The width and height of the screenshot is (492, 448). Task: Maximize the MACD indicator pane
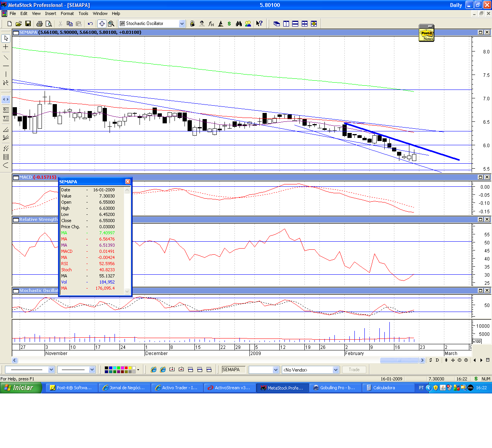tap(480, 177)
